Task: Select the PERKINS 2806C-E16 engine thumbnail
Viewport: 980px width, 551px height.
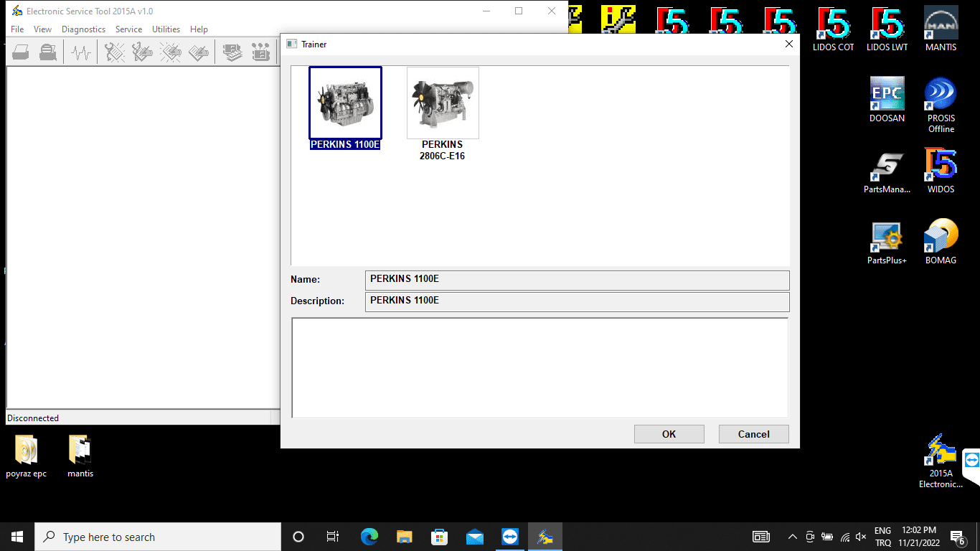Action: [443, 103]
